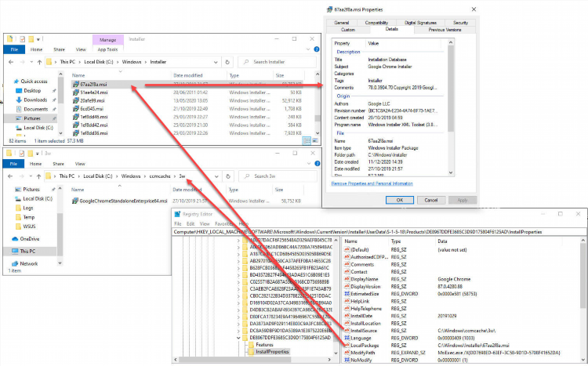Sort by Size column in 3w window
The height and width of the screenshot is (366, 588).
click(x=279, y=190)
